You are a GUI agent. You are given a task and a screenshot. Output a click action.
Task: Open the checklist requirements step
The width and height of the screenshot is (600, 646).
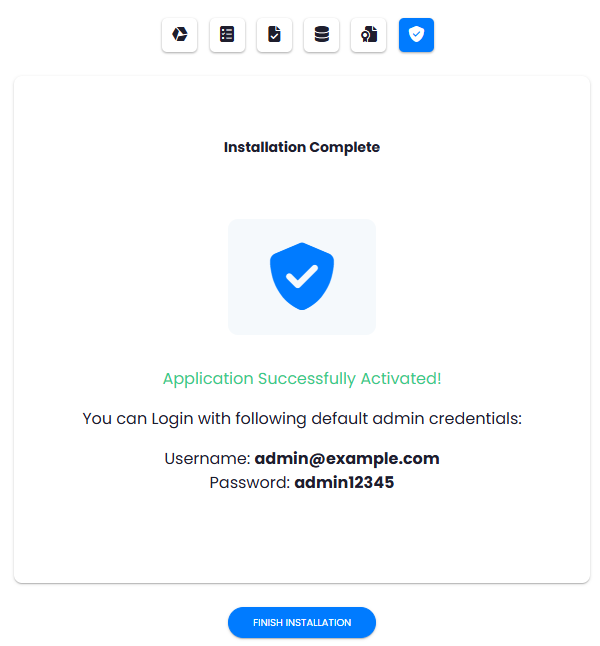click(227, 35)
